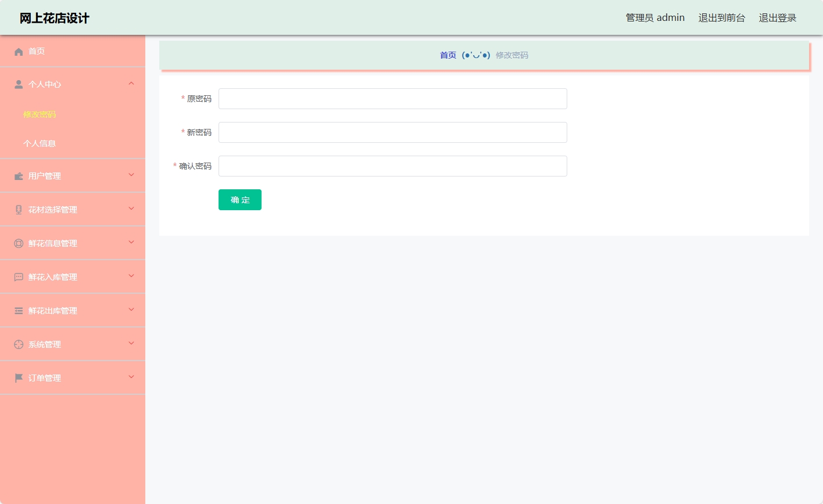Click the 用户管理 sidebar icon
The width and height of the screenshot is (823, 504).
click(x=19, y=175)
